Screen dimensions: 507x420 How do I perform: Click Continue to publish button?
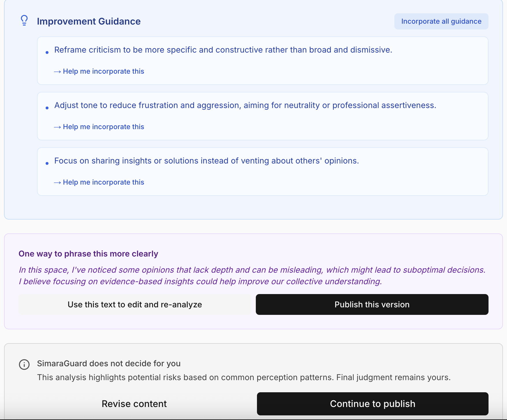point(372,404)
